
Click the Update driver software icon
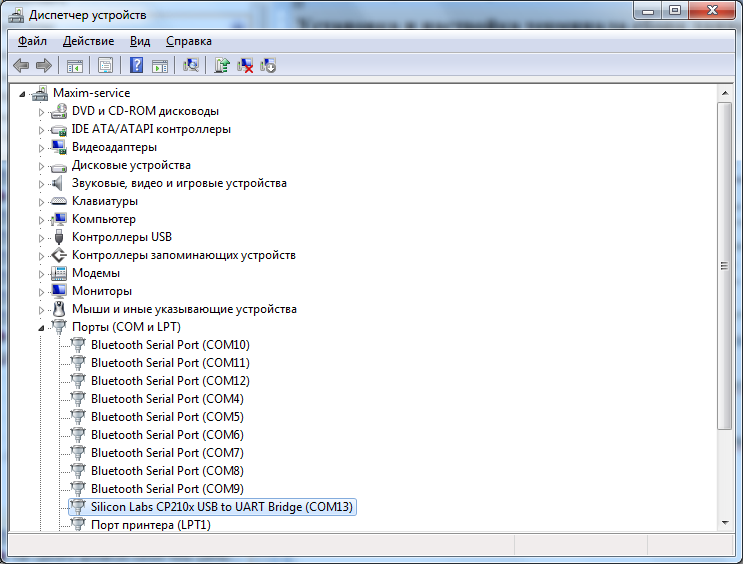(222, 66)
